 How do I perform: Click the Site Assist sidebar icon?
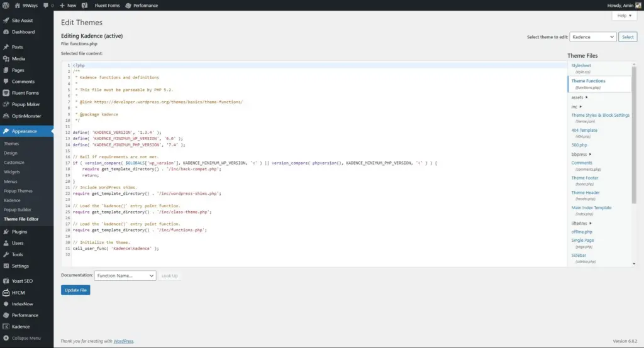[x=6, y=20]
